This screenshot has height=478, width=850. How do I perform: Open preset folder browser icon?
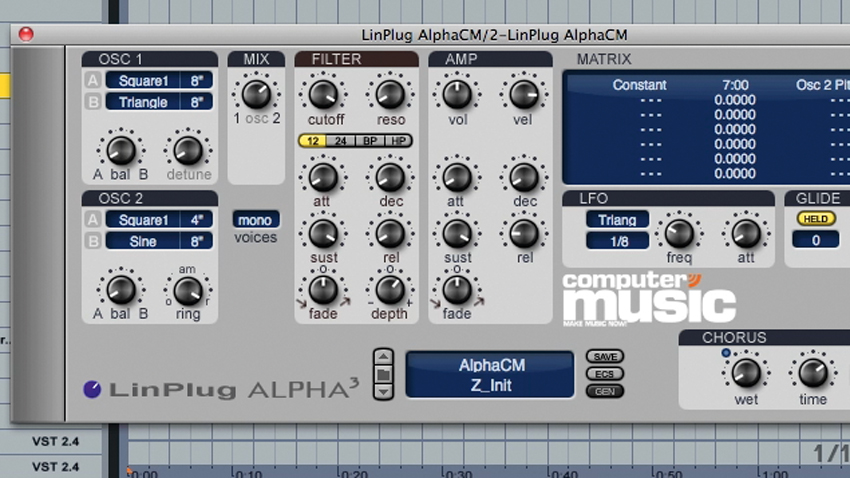(383, 374)
